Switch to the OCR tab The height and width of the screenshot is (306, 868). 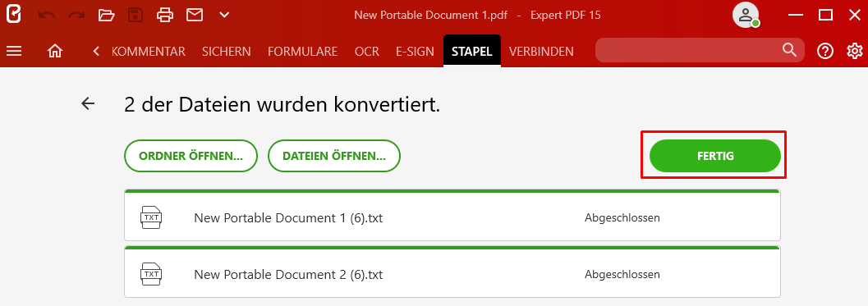pyautogui.click(x=367, y=52)
